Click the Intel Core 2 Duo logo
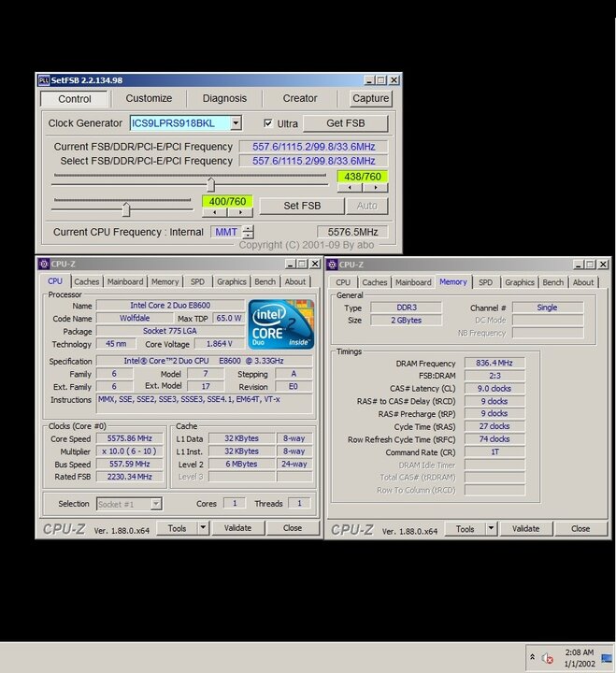The width and height of the screenshot is (616, 673). coord(281,324)
